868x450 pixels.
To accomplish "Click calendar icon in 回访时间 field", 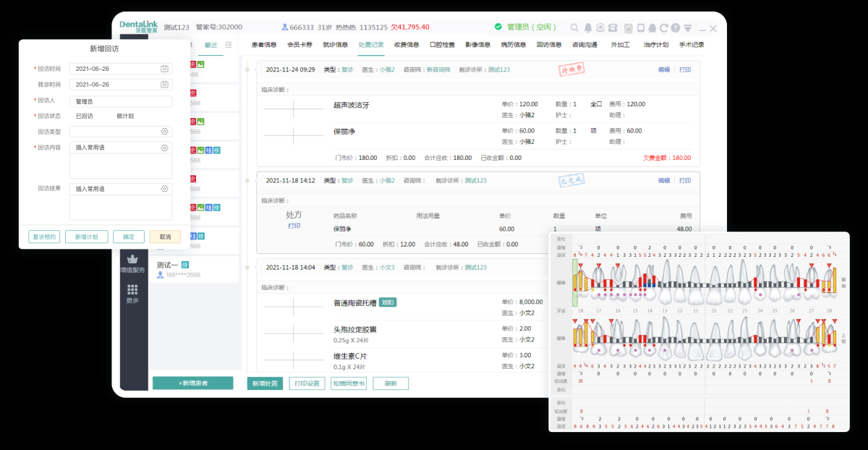I will [164, 69].
